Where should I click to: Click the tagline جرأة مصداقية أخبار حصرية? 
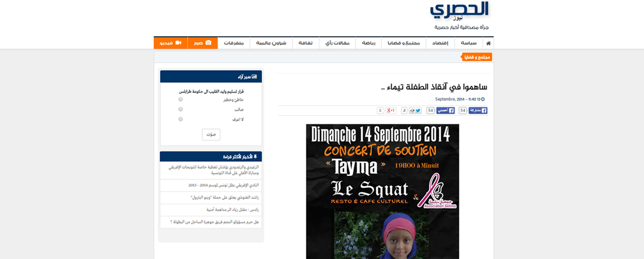[x=462, y=27]
